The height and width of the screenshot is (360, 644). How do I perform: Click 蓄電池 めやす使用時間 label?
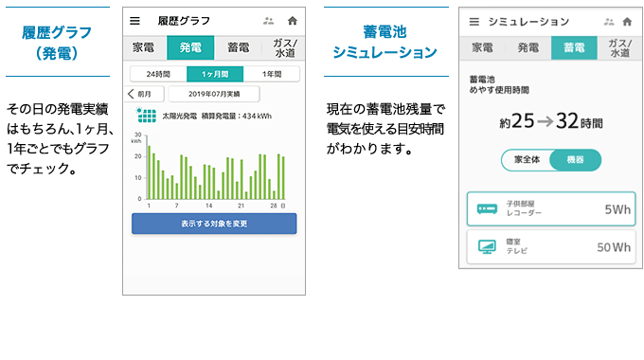[x=499, y=84]
